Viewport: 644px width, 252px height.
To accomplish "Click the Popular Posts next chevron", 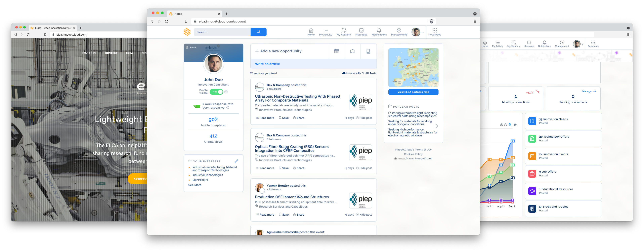I will (437, 126).
